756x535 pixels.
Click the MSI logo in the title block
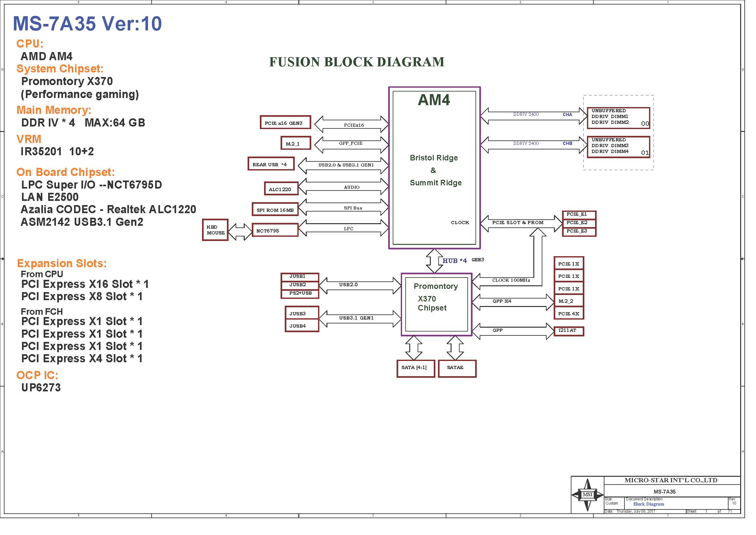click(587, 495)
